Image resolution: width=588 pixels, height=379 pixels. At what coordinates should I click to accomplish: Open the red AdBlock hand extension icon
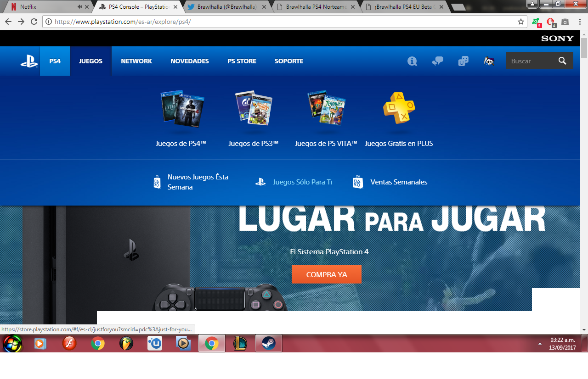550,22
